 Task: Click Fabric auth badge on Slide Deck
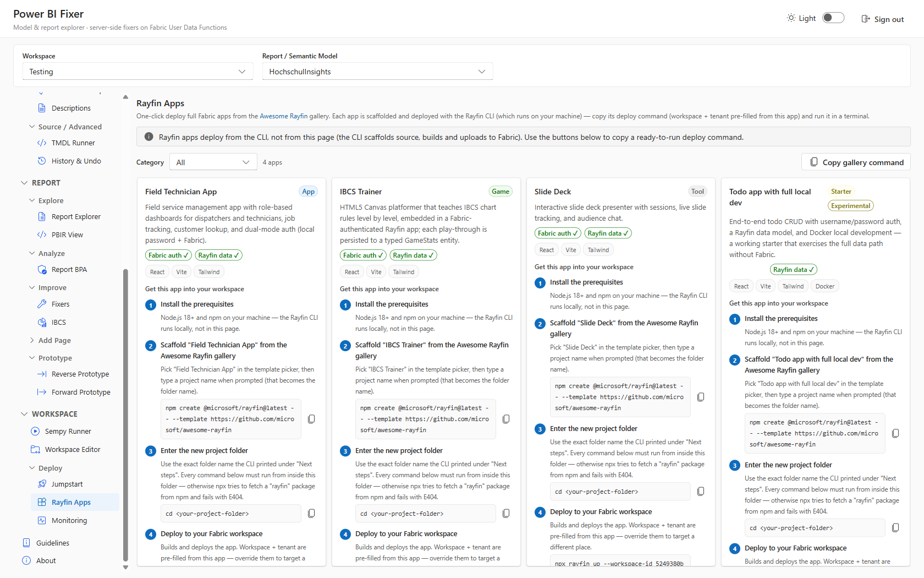[558, 233]
